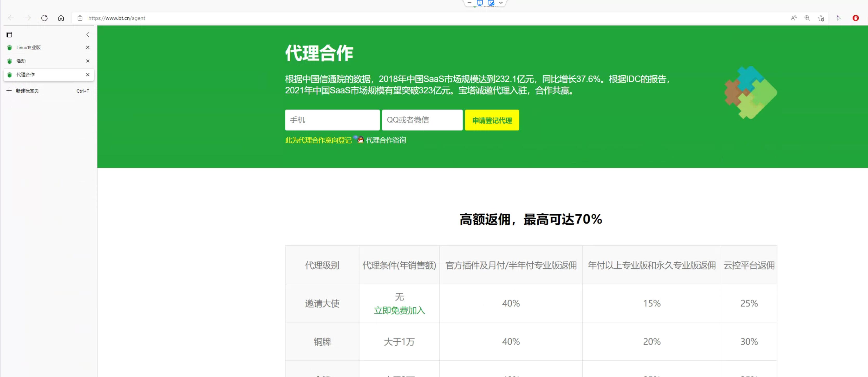Open the 代理合作咨询 link
Image resolution: width=868 pixels, height=377 pixels.
[386, 140]
